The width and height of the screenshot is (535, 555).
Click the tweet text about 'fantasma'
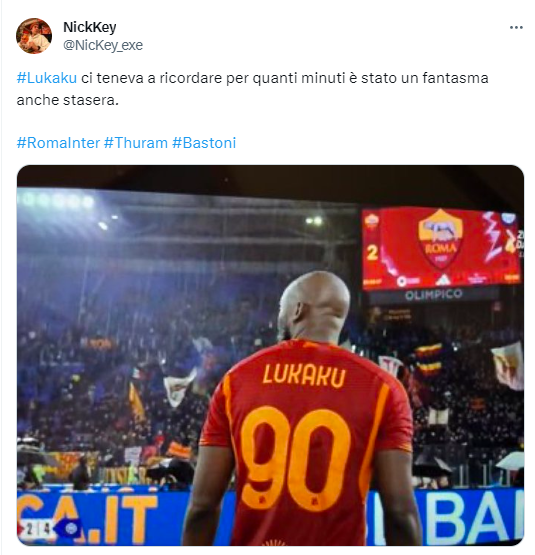(x=252, y=89)
